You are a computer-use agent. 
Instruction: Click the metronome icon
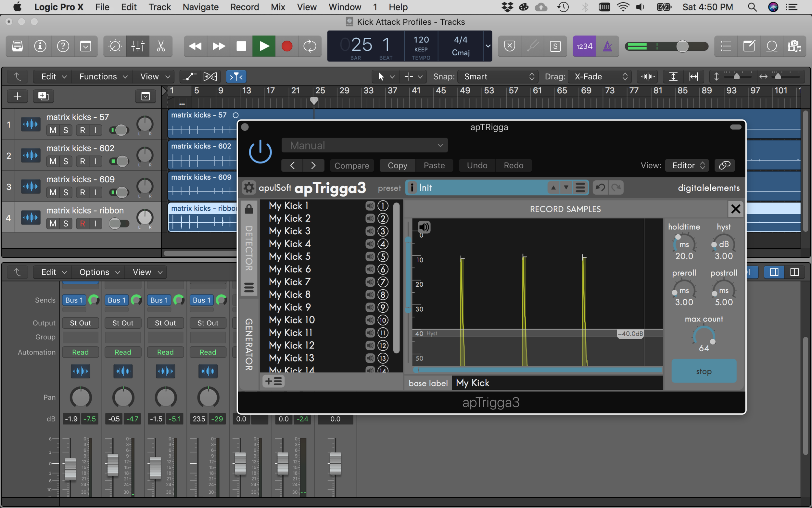pos(607,46)
